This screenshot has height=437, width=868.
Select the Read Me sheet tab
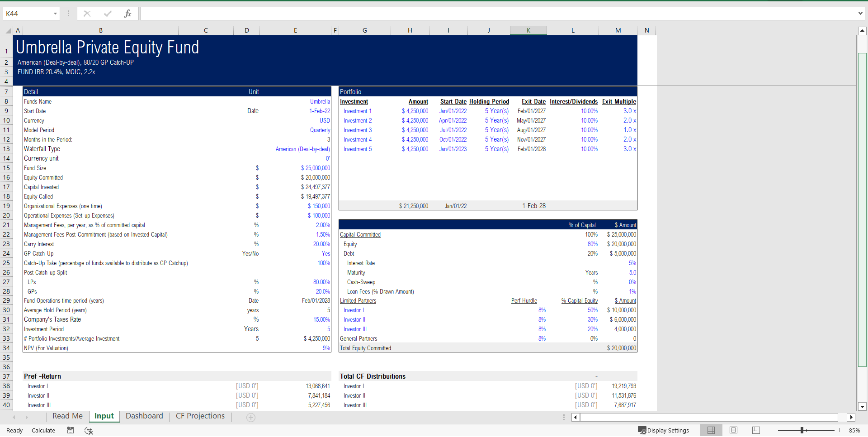[67, 416]
